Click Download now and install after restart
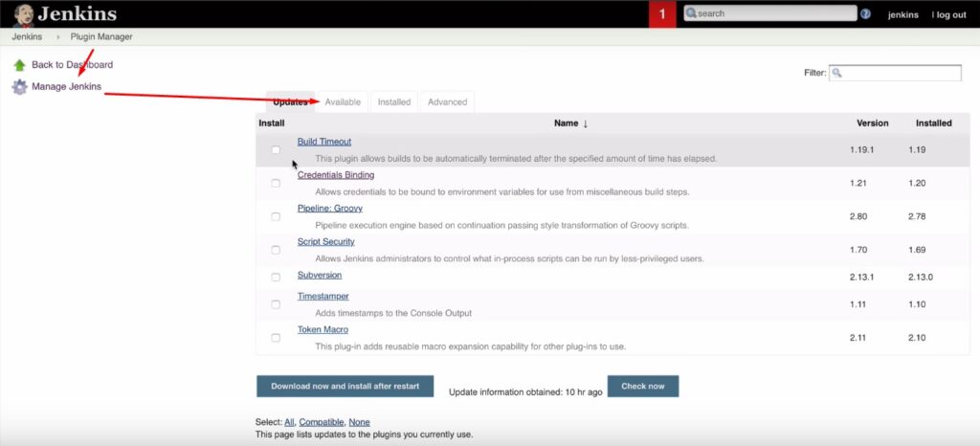The width and height of the screenshot is (980, 446). (x=345, y=386)
